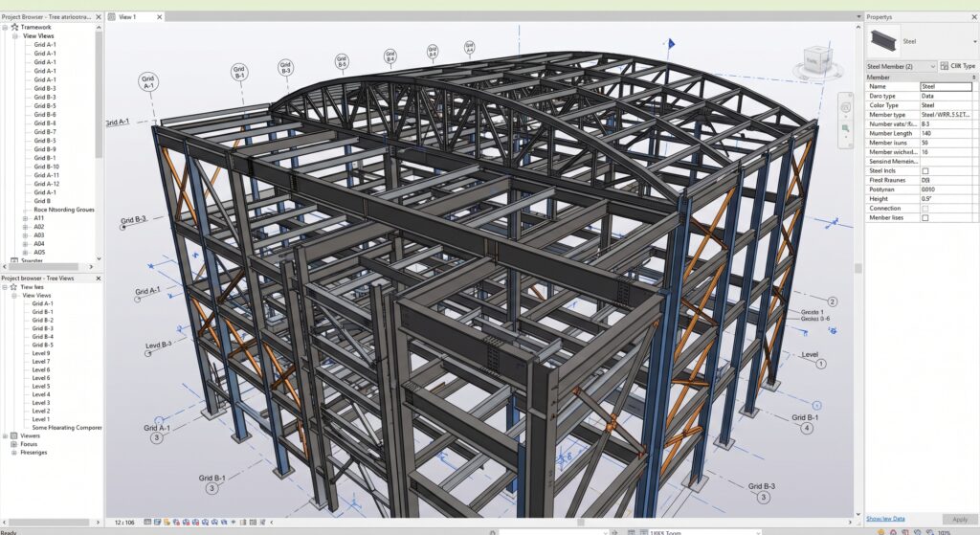The width and height of the screenshot is (980, 535).
Task: Click the shadows icon in view bar
Action: 176,522
